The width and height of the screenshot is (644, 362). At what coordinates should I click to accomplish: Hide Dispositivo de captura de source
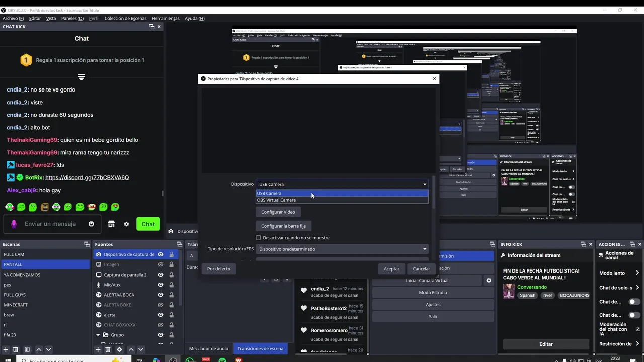point(160,254)
